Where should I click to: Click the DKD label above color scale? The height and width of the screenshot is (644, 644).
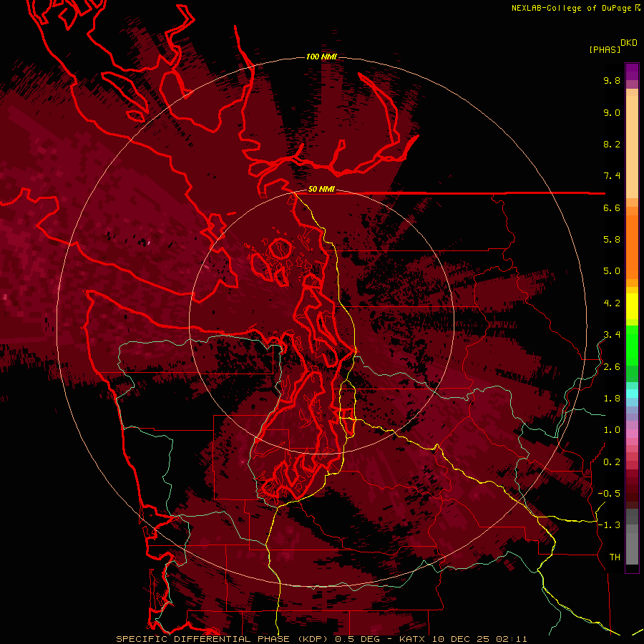pos(629,43)
